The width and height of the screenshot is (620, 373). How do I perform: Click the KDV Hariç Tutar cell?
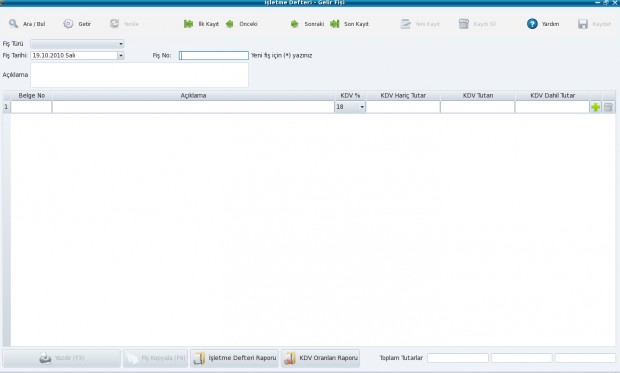click(403, 107)
